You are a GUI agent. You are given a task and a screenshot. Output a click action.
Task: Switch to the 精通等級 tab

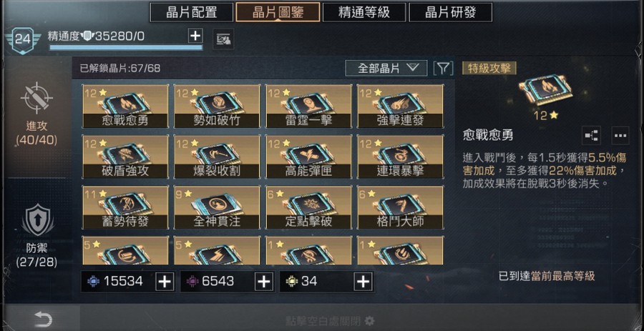click(x=364, y=12)
